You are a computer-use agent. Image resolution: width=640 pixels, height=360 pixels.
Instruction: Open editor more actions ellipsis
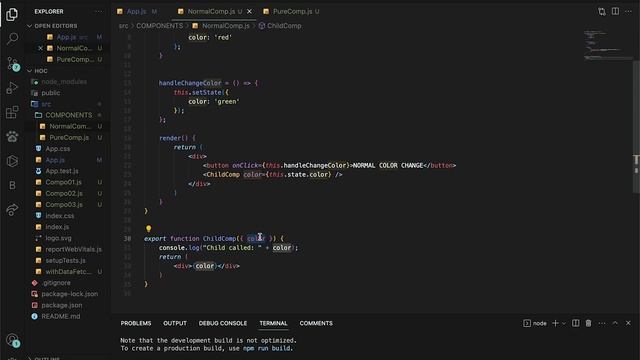click(x=629, y=11)
